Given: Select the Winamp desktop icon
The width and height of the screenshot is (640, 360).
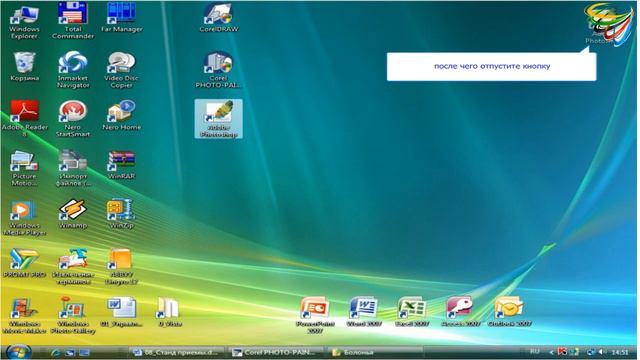Looking at the screenshot, I should [x=73, y=214].
